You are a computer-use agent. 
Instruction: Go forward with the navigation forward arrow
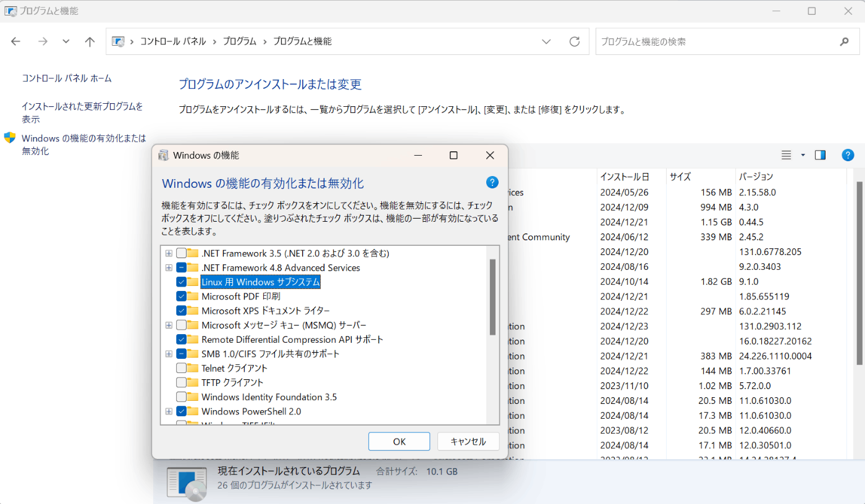43,41
